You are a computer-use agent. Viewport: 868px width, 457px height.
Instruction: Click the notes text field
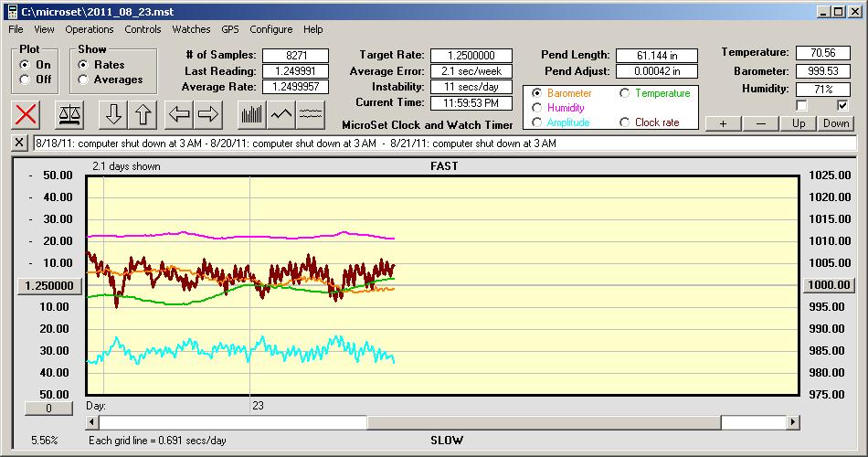coord(445,143)
